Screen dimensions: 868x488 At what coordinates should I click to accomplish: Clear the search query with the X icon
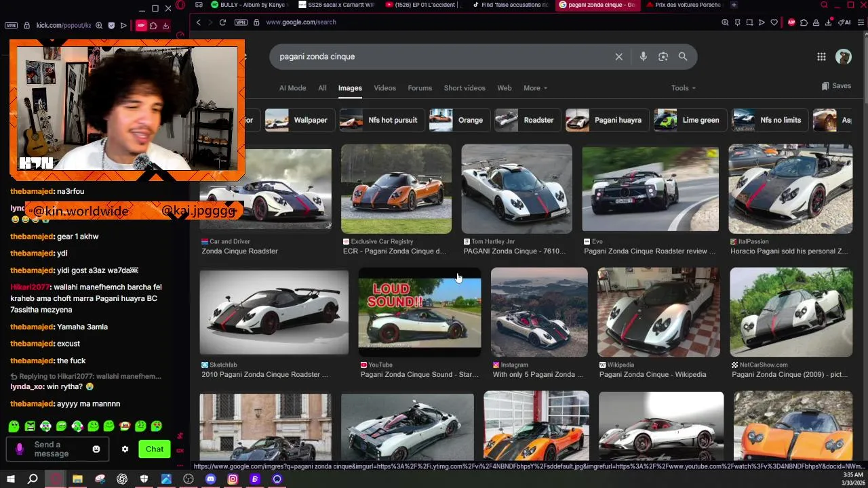click(618, 57)
